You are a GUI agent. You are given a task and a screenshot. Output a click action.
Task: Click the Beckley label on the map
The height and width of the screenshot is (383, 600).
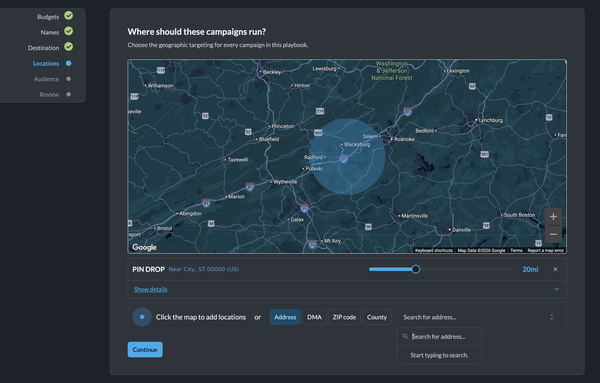pos(272,72)
